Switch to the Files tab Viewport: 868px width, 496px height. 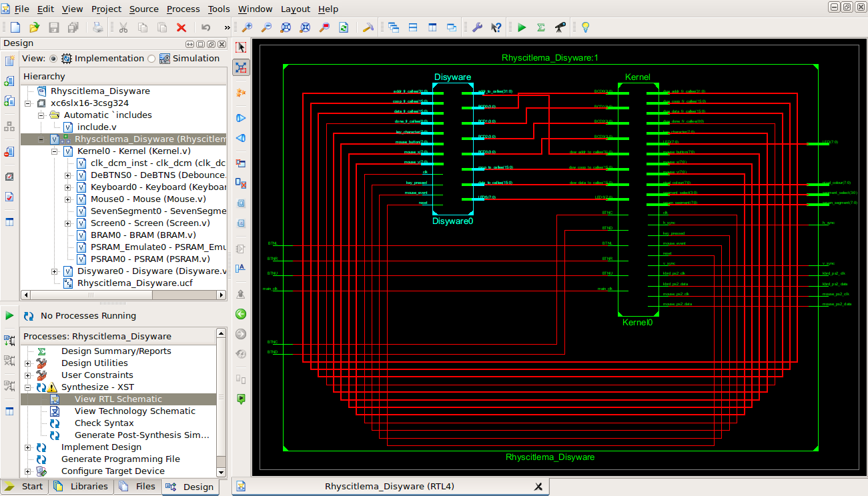[137, 487]
